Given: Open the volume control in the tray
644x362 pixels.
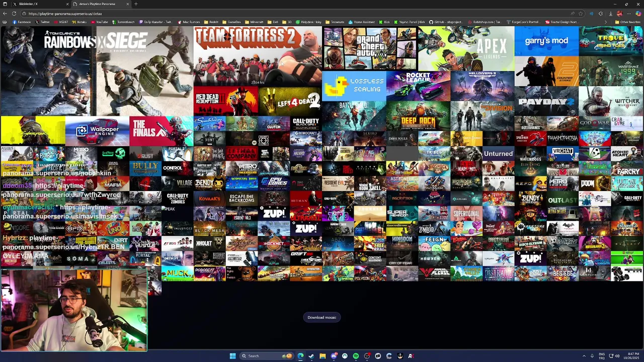Looking at the screenshot, I should [617, 356].
